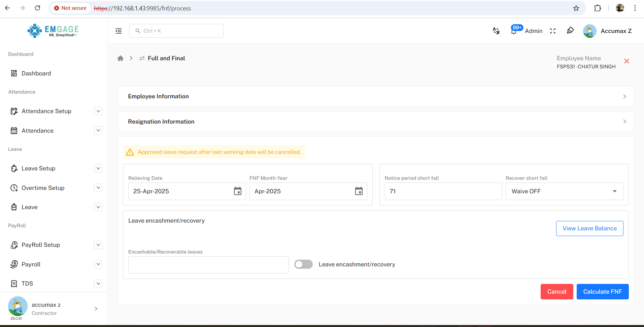Close employee selection with red X
644x327 pixels.
pos(626,61)
